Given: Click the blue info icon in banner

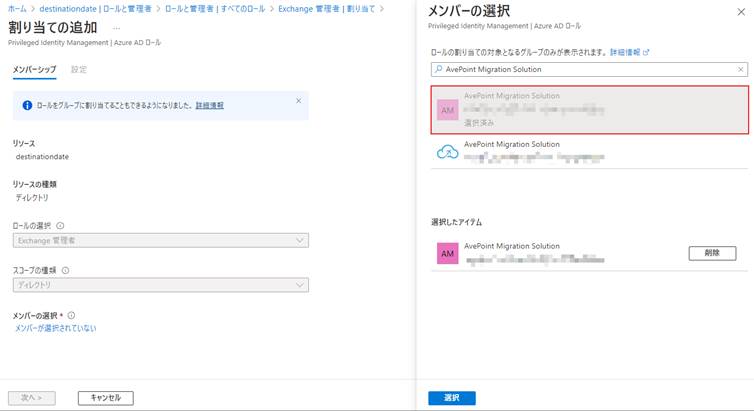Looking at the screenshot, I should pyautogui.click(x=27, y=105).
